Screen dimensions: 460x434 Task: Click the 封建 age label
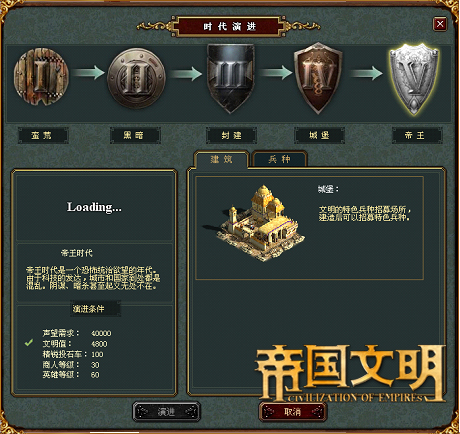coord(231,135)
